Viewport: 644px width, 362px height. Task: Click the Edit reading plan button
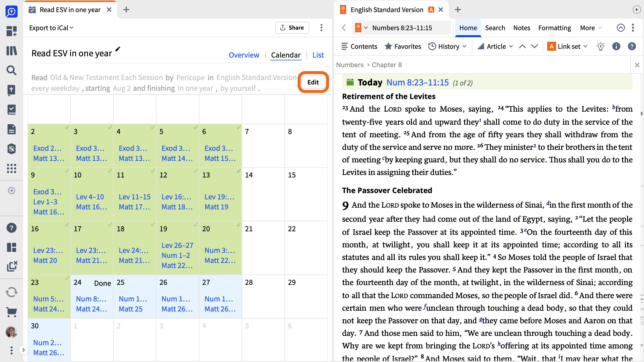click(x=313, y=82)
